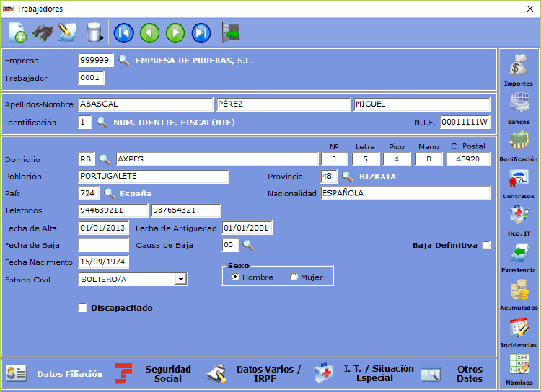
Task: Click the edit record pencil icon
Action: click(68, 32)
